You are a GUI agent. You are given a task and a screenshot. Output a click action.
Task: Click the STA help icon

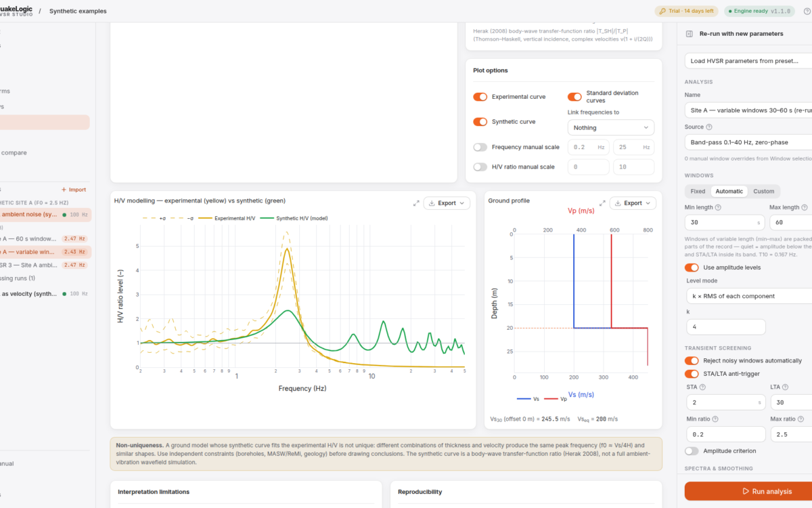click(x=702, y=387)
